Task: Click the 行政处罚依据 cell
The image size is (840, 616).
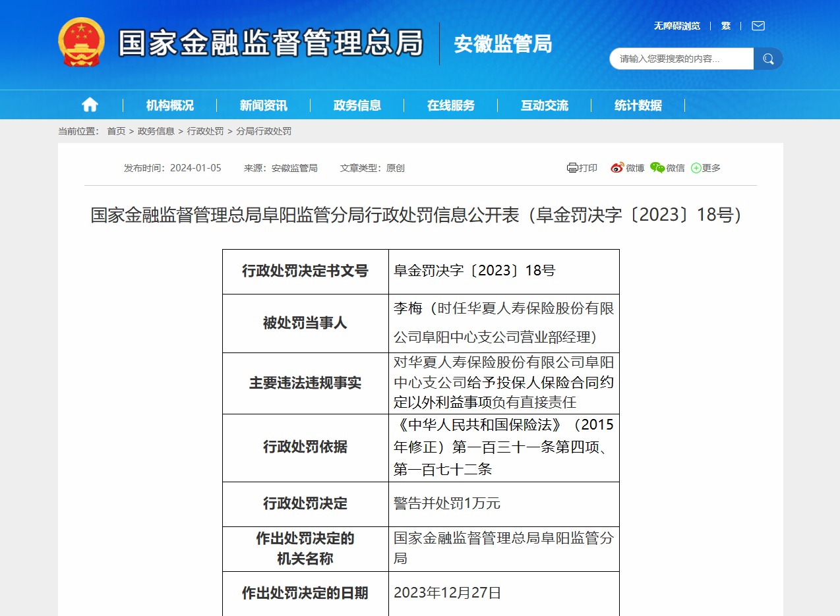Action: click(x=305, y=448)
